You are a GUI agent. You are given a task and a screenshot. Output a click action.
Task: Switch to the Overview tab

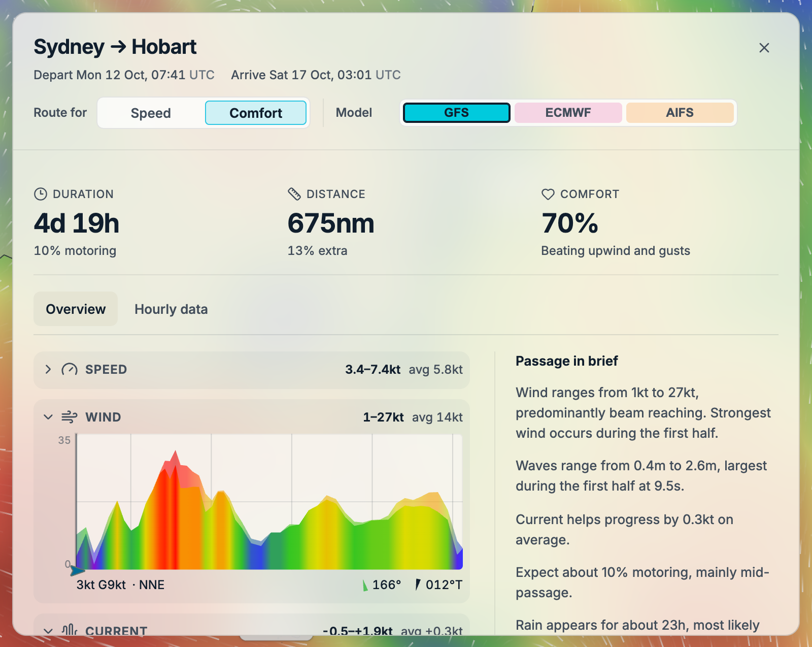click(x=76, y=309)
